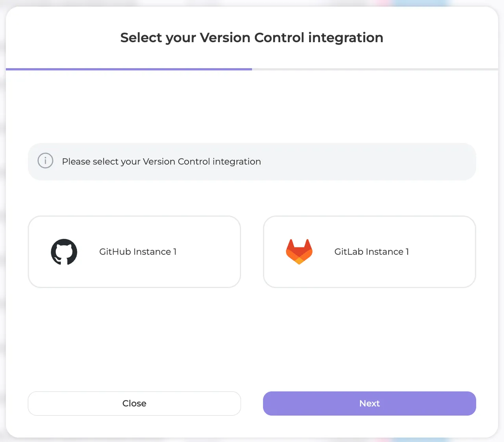The image size is (504, 442).
Task: Click the blank space between banner and progress bar
Action: pyautogui.click(x=252, y=106)
